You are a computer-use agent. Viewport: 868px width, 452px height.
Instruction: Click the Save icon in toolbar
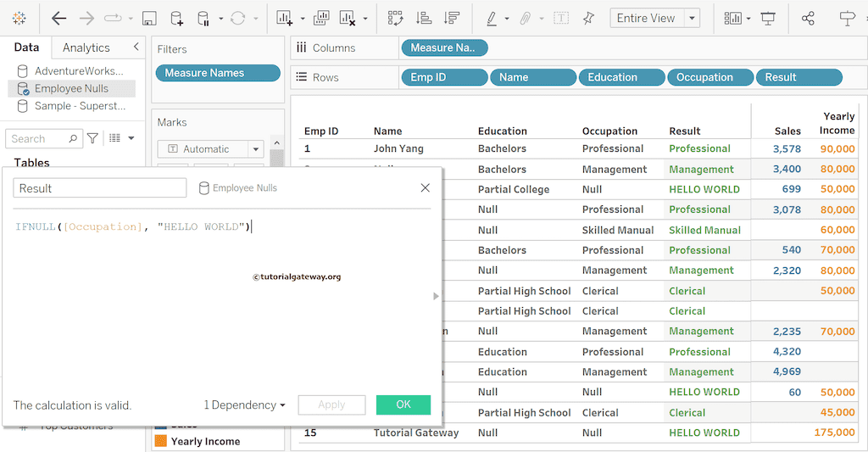[x=149, y=19]
